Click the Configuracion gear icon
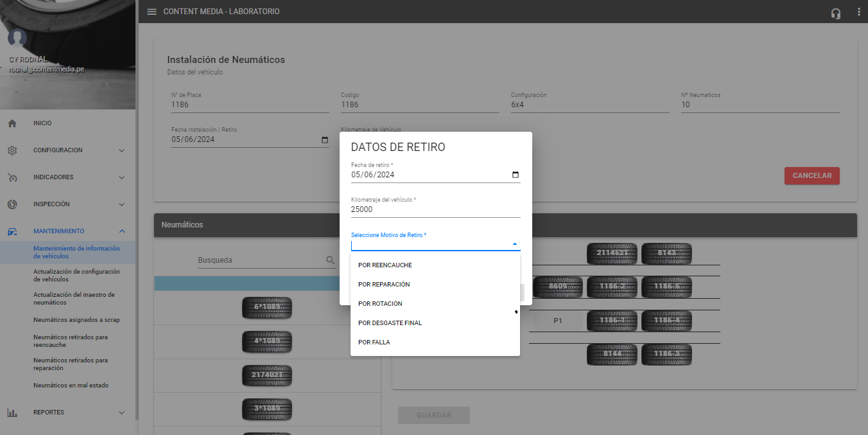The height and width of the screenshot is (435, 868). pyautogui.click(x=12, y=150)
